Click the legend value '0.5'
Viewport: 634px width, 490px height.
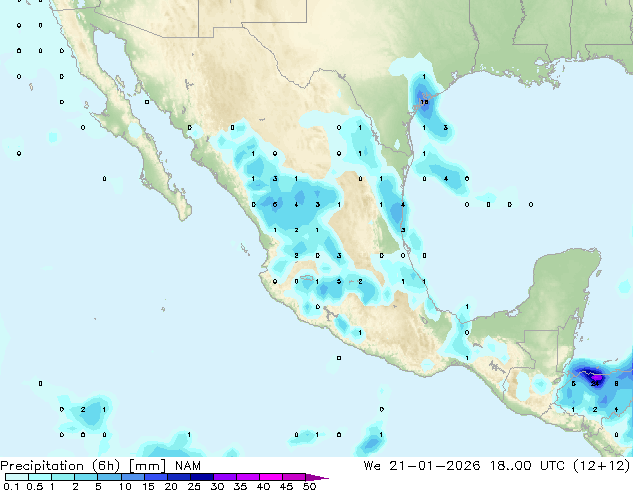pyautogui.click(x=35, y=486)
